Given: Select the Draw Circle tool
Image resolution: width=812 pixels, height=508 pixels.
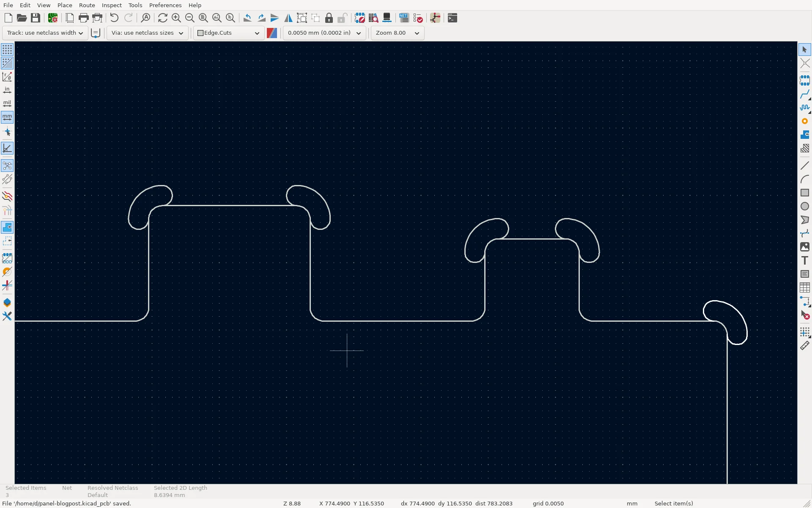Looking at the screenshot, I should [x=804, y=206].
